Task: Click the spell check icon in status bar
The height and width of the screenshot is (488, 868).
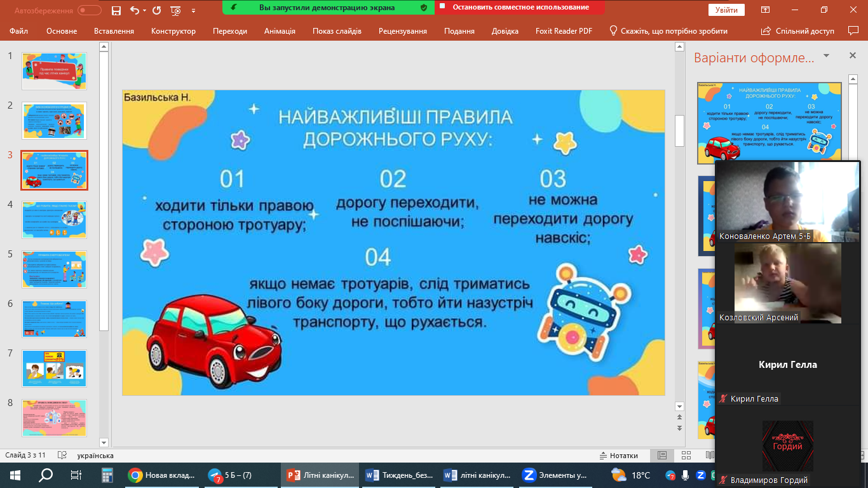Action: click(62, 456)
